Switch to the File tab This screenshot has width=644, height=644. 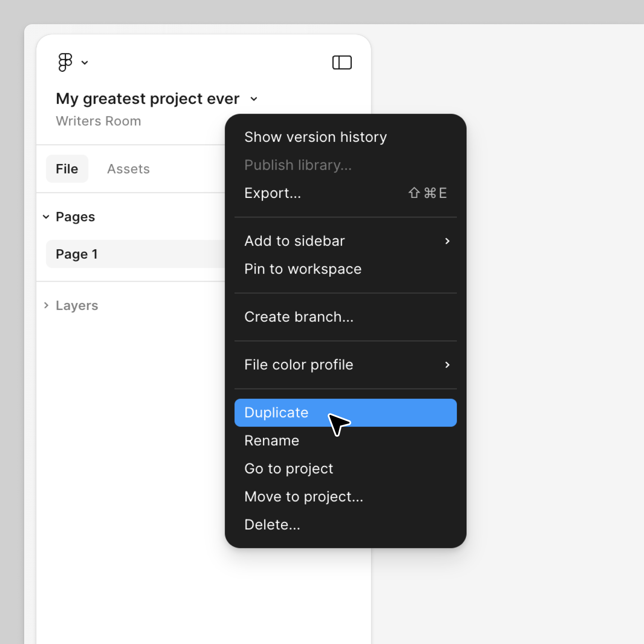pyautogui.click(x=67, y=169)
